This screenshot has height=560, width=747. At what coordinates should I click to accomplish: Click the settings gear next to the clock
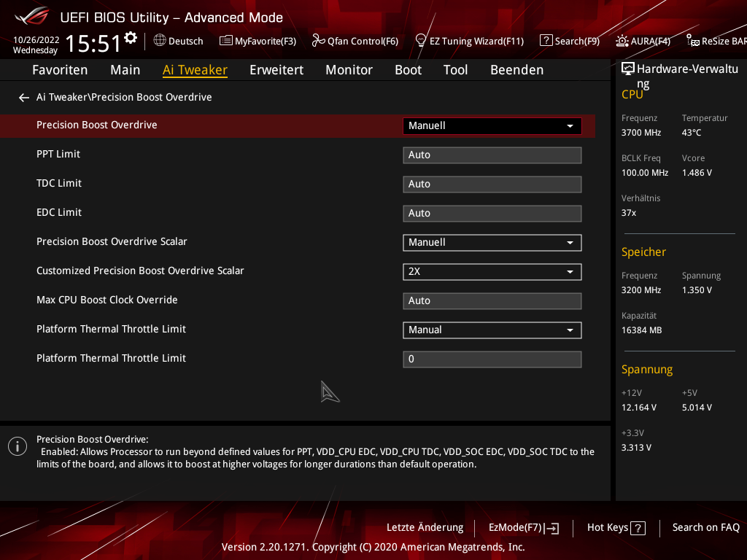(131, 37)
